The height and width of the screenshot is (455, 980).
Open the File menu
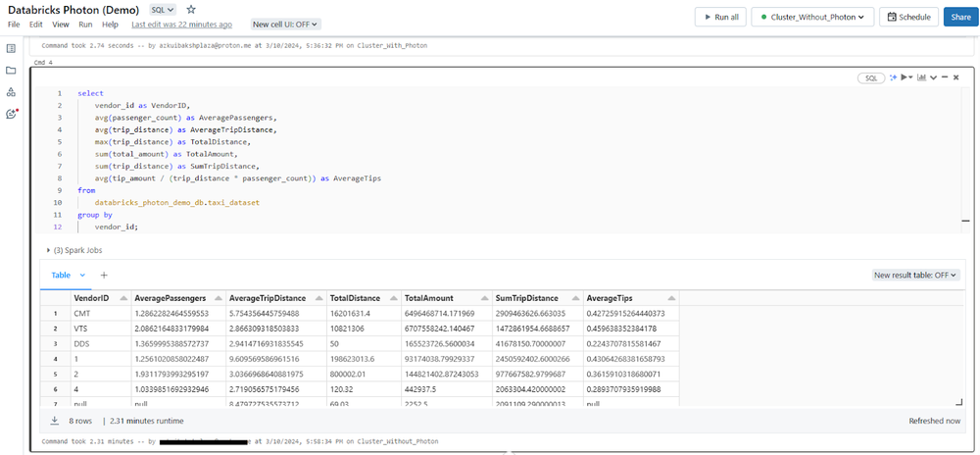14,25
